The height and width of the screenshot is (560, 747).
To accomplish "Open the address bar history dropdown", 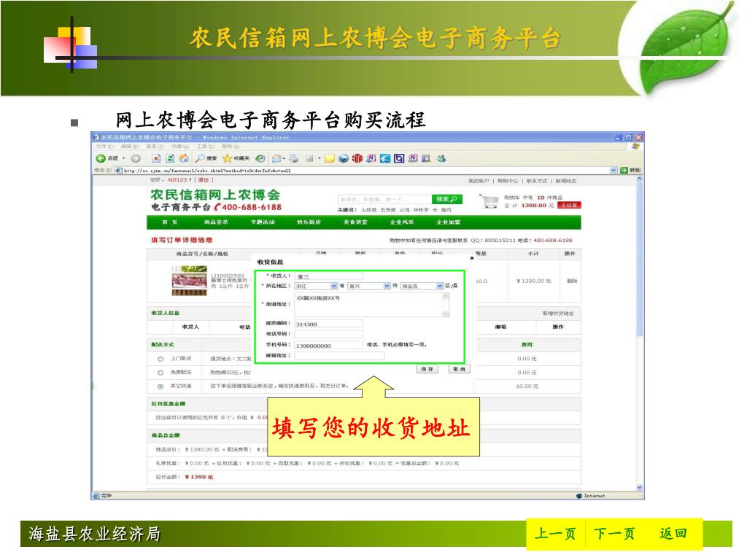I will (614, 170).
